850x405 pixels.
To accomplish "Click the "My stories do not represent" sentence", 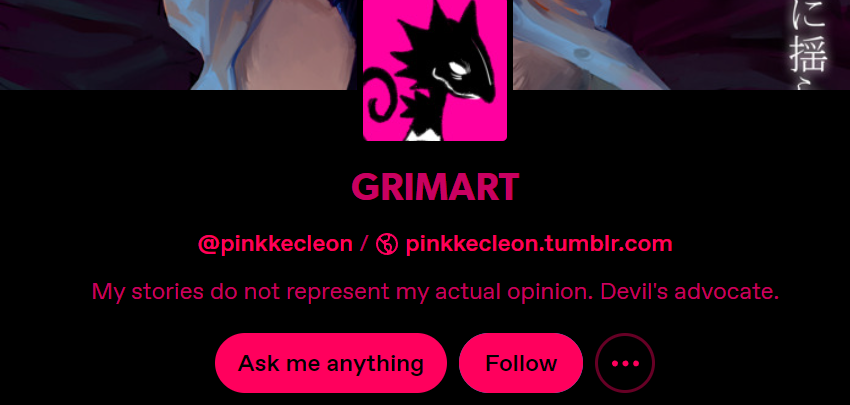I will 344,292.
